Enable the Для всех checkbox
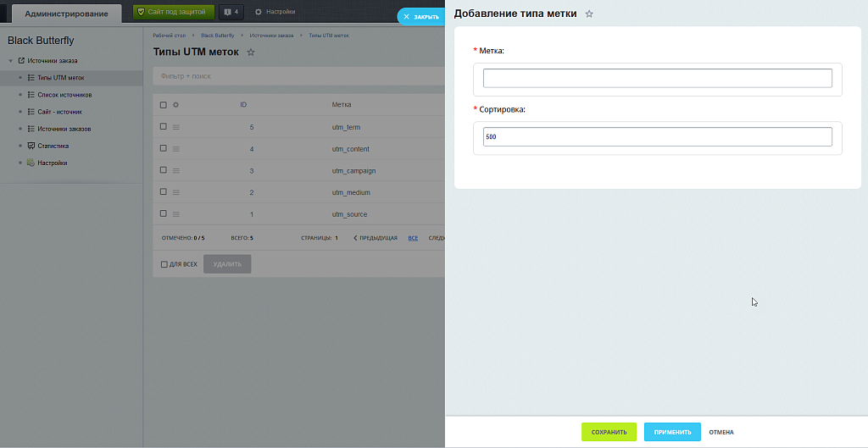The width and height of the screenshot is (868, 448). 164,264
